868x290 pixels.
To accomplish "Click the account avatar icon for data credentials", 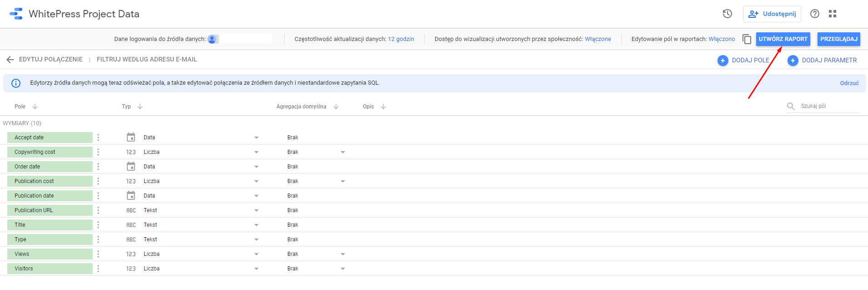I will [x=212, y=39].
